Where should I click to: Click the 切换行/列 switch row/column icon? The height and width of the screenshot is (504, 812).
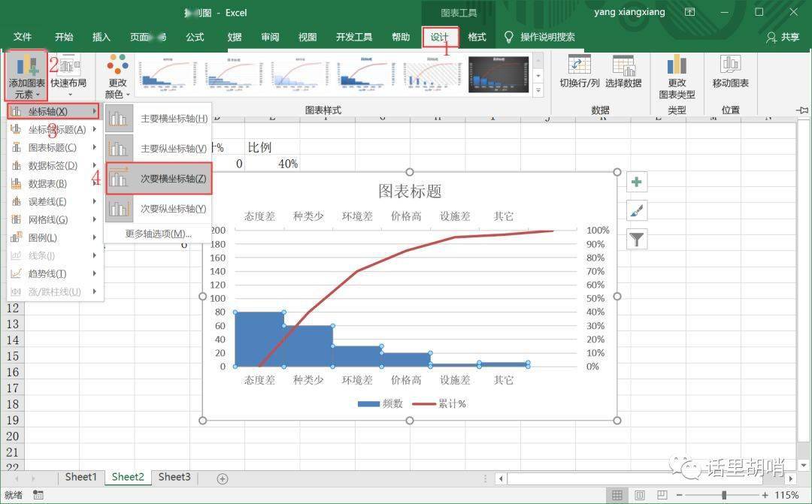(579, 66)
